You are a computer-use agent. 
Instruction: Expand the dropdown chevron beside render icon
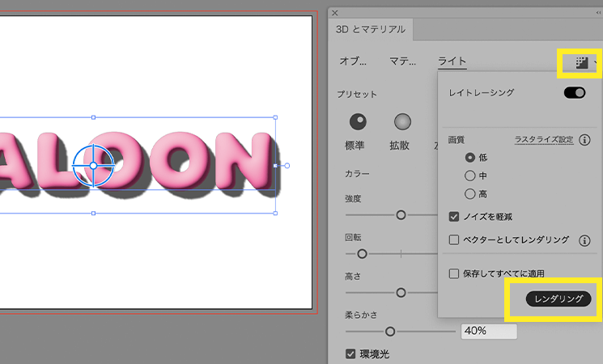click(595, 62)
